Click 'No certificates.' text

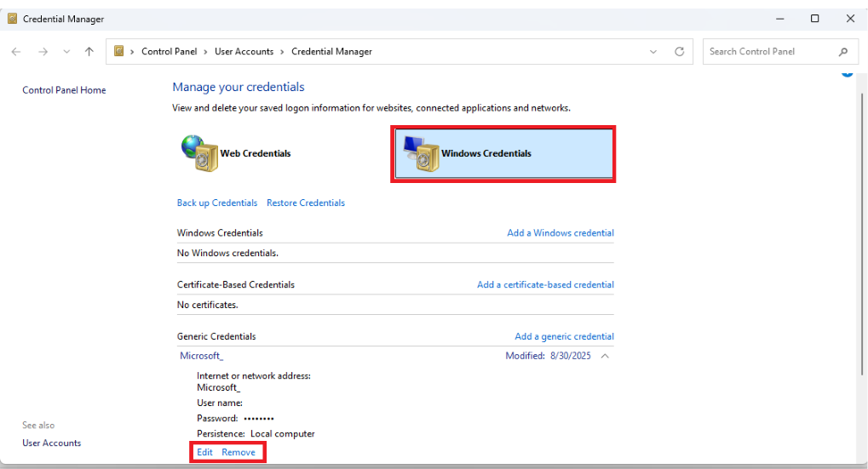[x=208, y=305]
